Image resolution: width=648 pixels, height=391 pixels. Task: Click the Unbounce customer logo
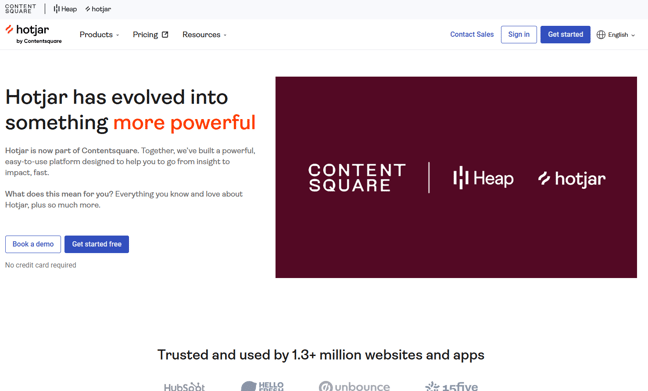click(354, 386)
